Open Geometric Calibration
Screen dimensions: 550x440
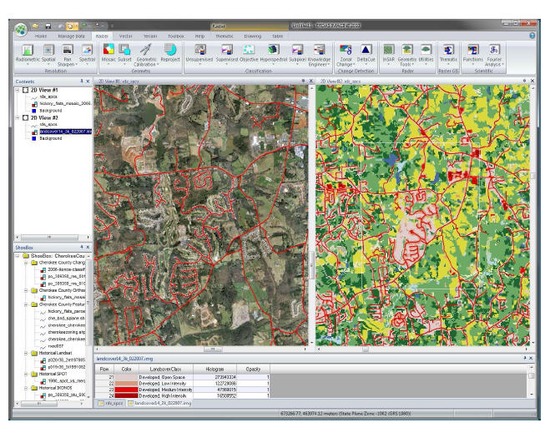click(146, 55)
